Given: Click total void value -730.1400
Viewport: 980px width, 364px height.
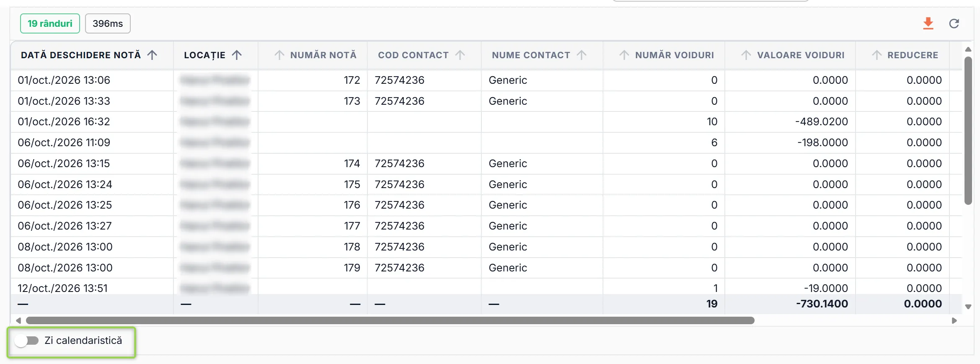Looking at the screenshot, I should point(822,304).
